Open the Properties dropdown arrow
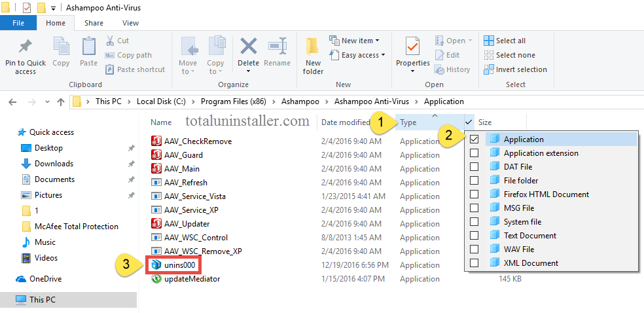644x313 pixels. pyautogui.click(x=413, y=71)
